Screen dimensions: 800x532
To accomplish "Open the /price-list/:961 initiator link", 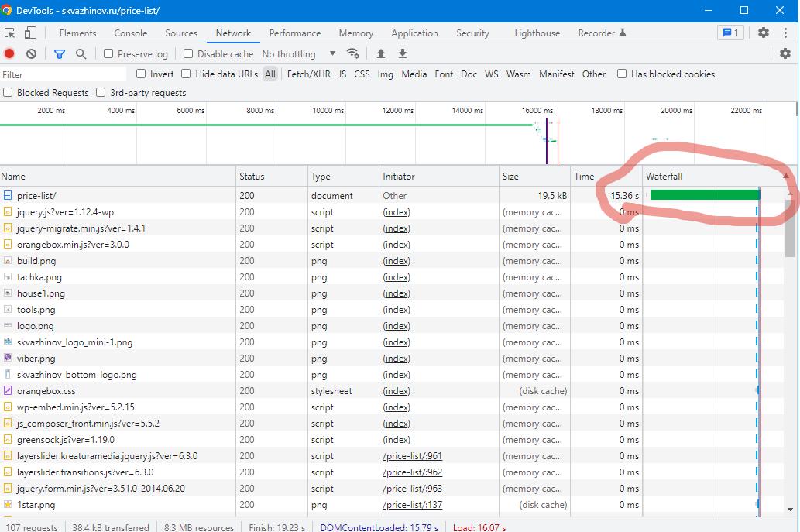I will pyautogui.click(x=412, y=456).
